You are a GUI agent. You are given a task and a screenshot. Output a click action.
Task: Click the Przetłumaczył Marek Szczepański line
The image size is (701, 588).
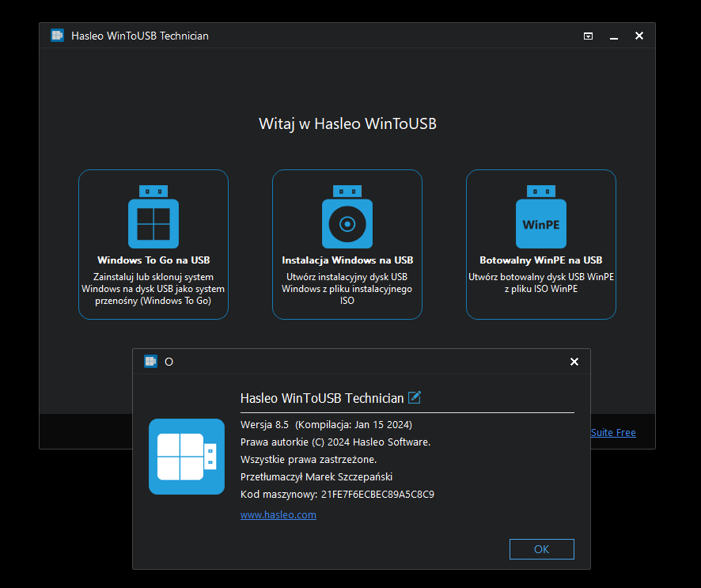[x=316, y=476]
